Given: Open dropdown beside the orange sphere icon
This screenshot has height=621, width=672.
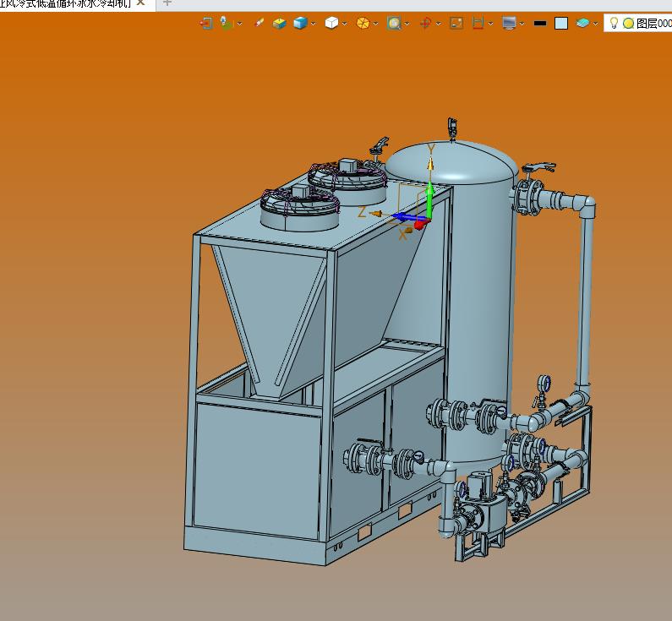Looking at the screenshot, I should 376,24.
